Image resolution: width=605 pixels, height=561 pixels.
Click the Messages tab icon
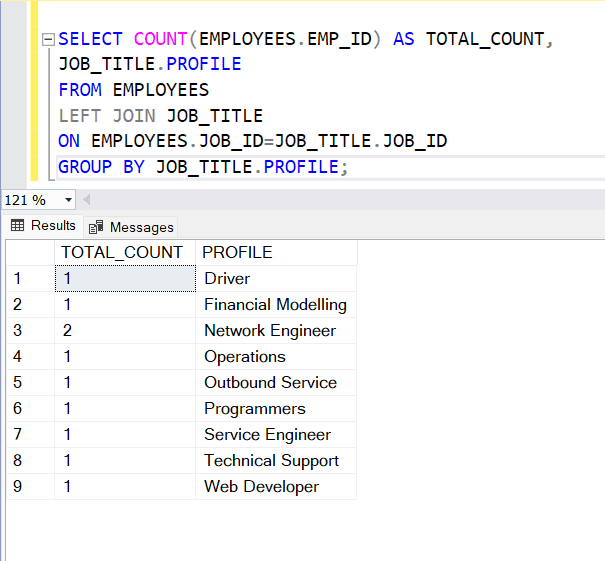coord(96,227)
